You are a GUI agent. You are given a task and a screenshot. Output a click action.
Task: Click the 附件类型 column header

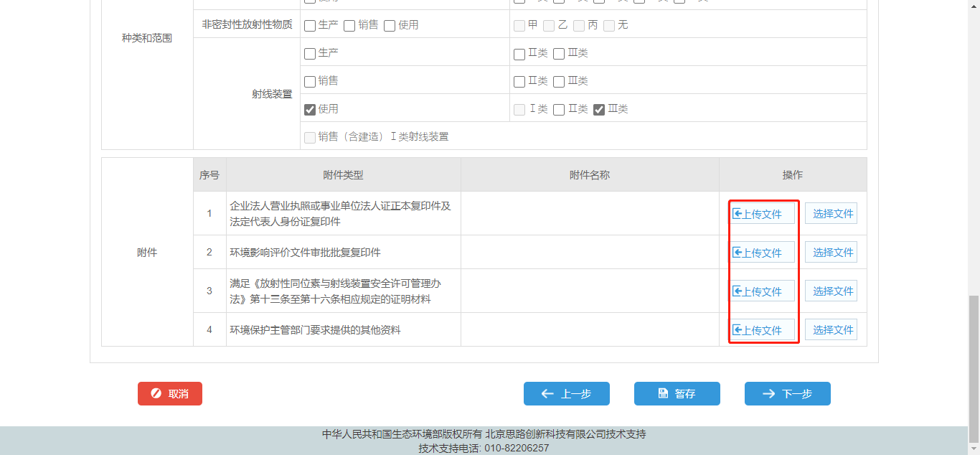344,174
